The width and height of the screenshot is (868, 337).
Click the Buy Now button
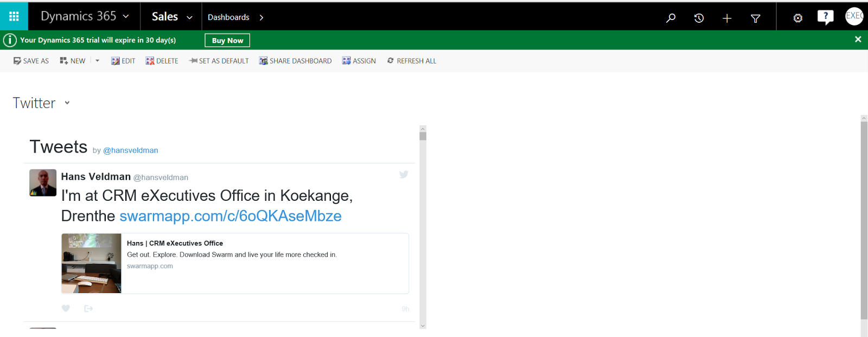click(x=227, y=40)
